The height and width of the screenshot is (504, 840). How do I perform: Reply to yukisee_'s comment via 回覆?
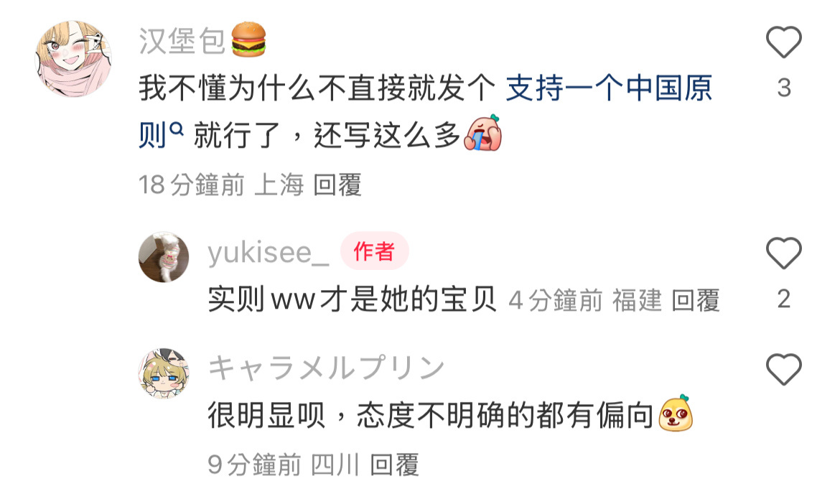696,300
